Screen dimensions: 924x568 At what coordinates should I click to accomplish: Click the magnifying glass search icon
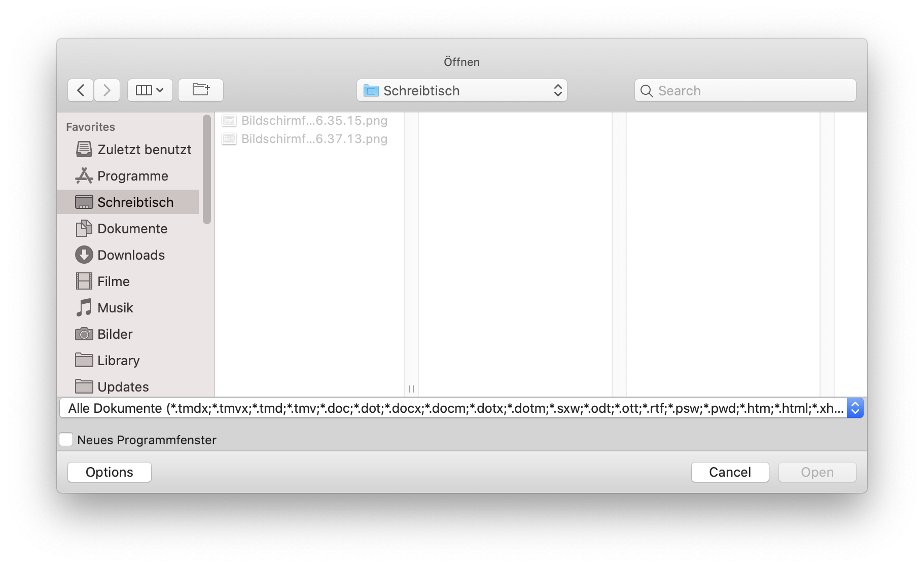click(647, 91)
